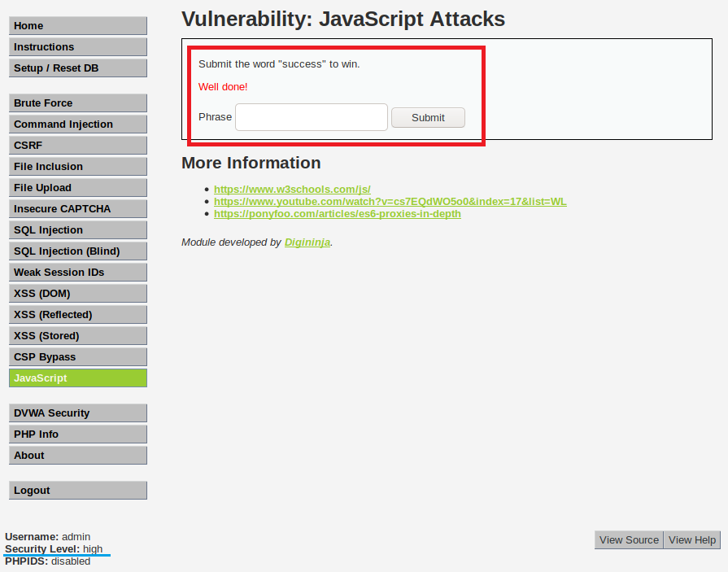Click into the Phrase text field
The height and width of the screenshot is (572, 728).
click(x=311, y=117)
